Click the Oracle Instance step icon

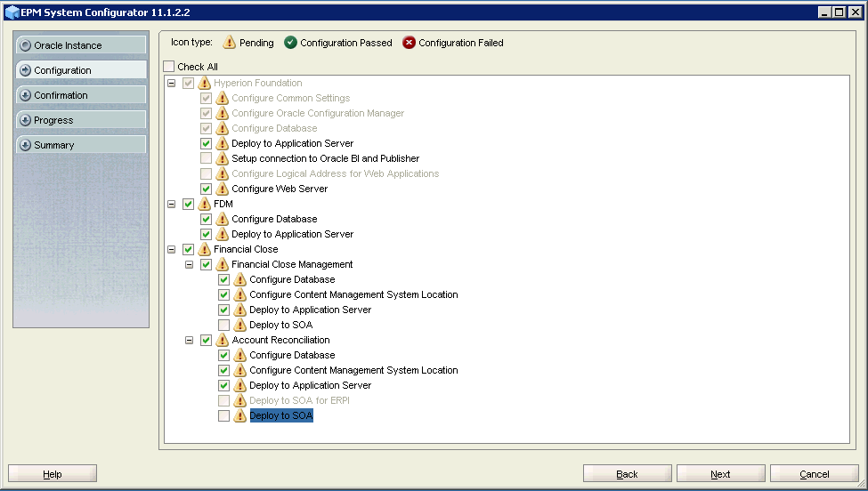point(26,45)
